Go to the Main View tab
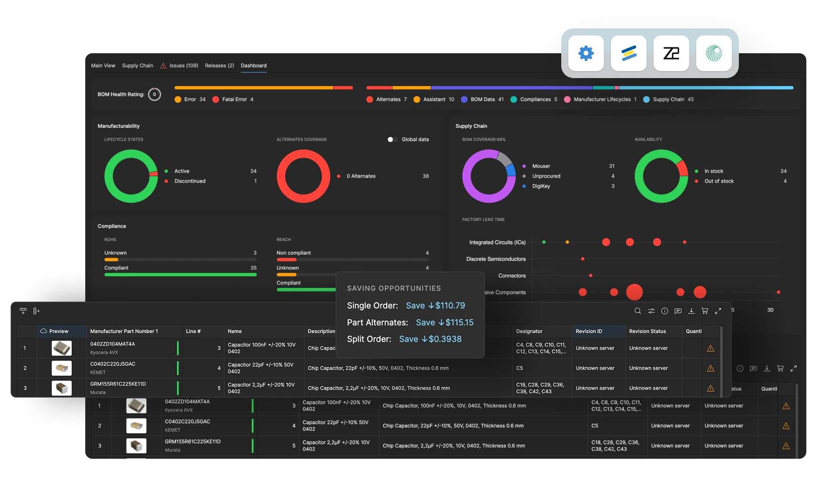 click(103, 66)
